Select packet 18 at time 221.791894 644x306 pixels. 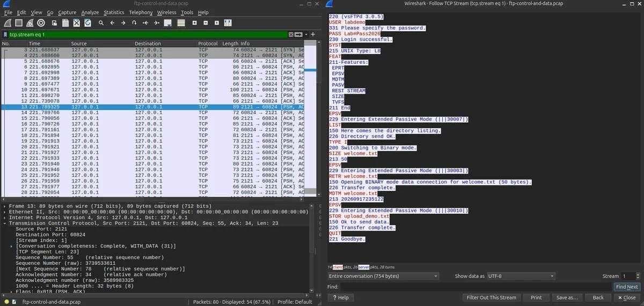[x=152, y=135]
